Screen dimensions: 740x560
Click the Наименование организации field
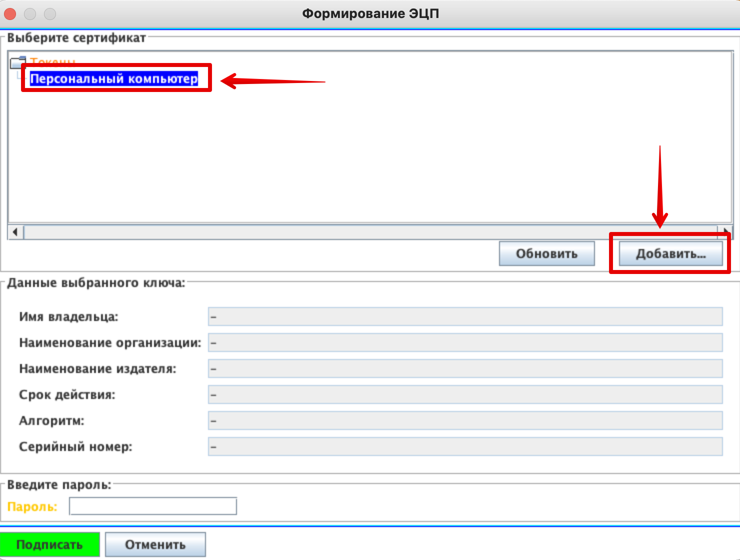click(465, 342)
